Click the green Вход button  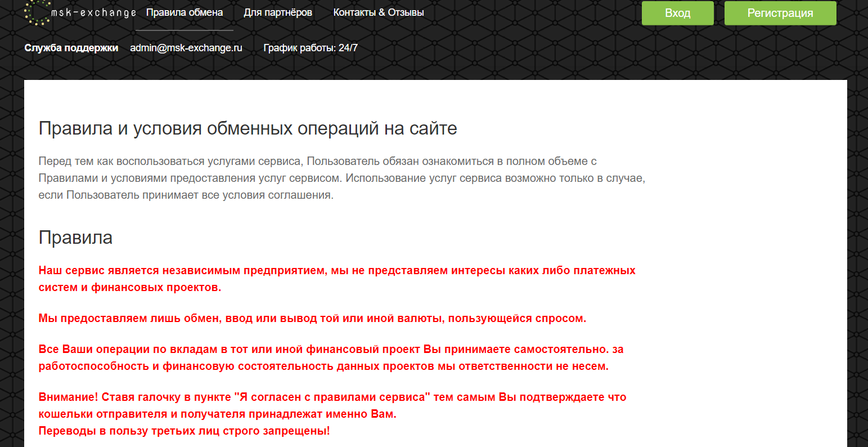(678, 13)
